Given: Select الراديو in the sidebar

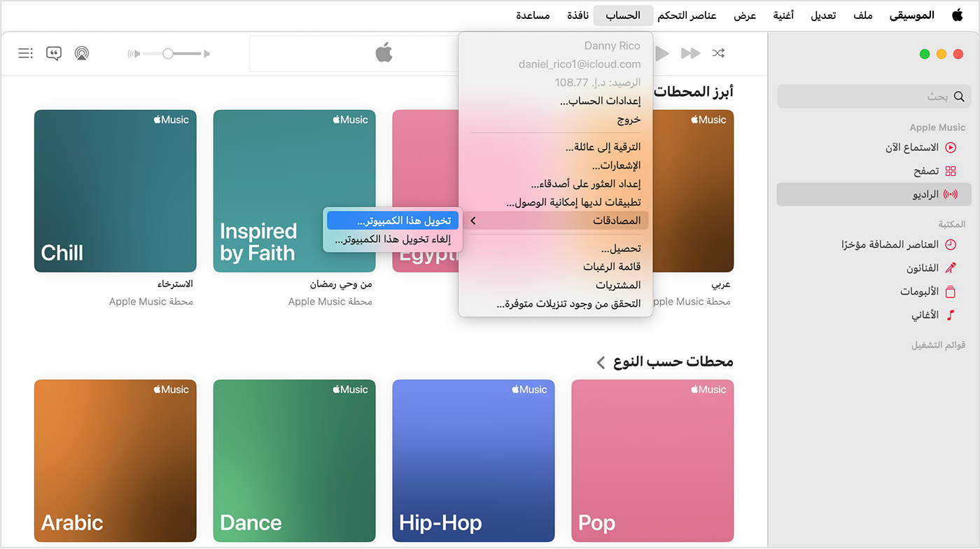Looking at the screenshot, I should tap(874, 195).
